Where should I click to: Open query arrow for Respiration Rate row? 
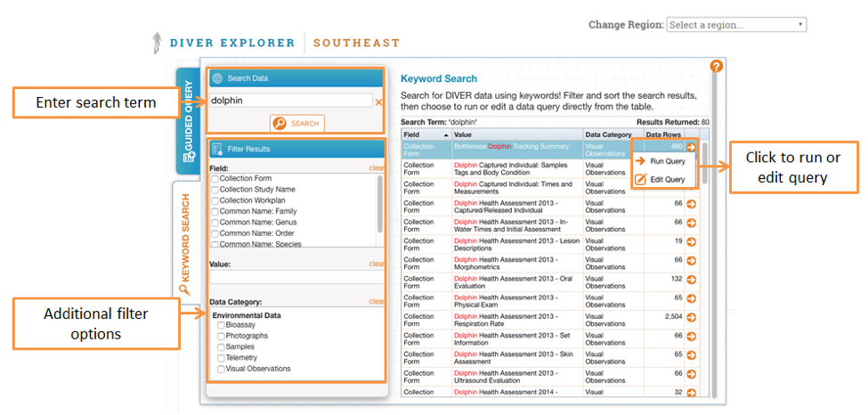point(691,317)
